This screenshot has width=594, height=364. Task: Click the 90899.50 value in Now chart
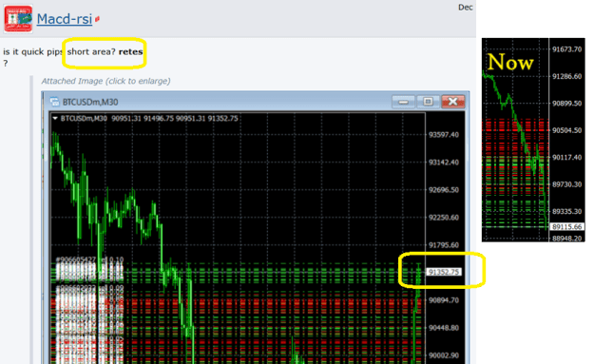tap(566, 104)
